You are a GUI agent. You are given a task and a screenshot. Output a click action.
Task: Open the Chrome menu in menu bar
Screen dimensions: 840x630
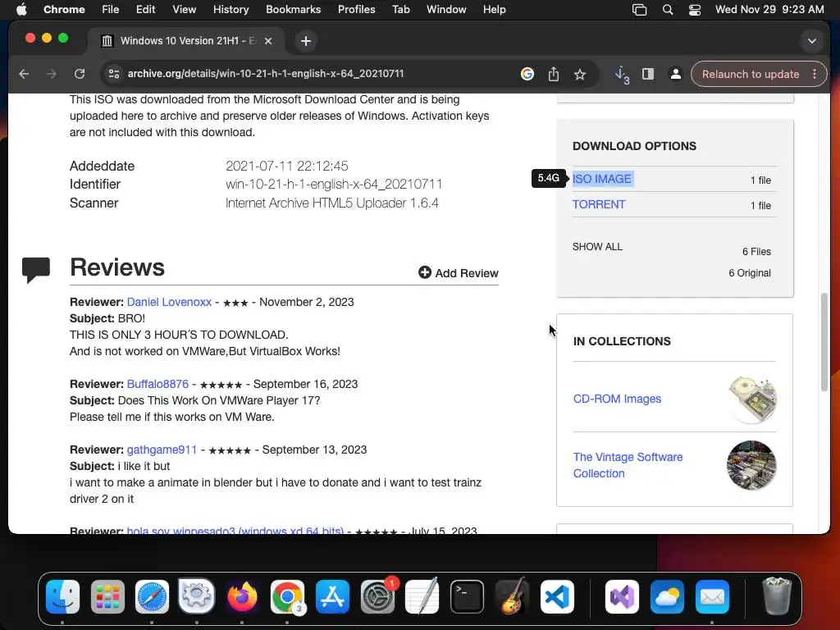64,10
